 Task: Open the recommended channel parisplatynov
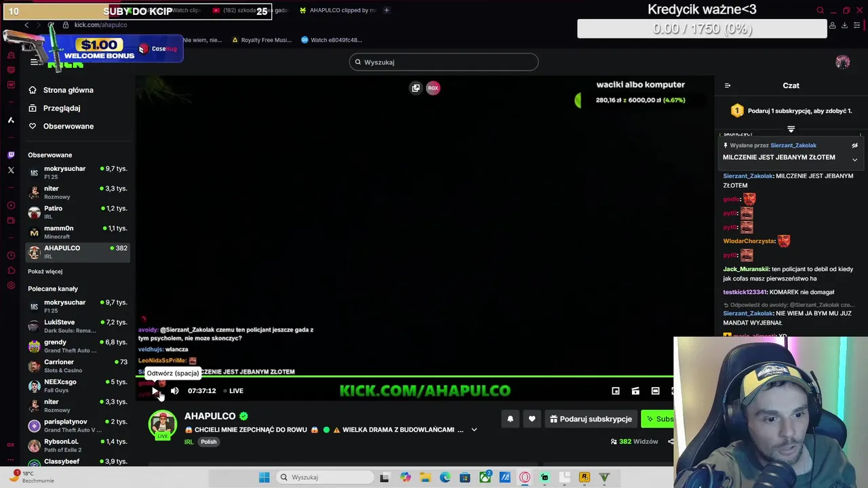click(x=77, y=426)
